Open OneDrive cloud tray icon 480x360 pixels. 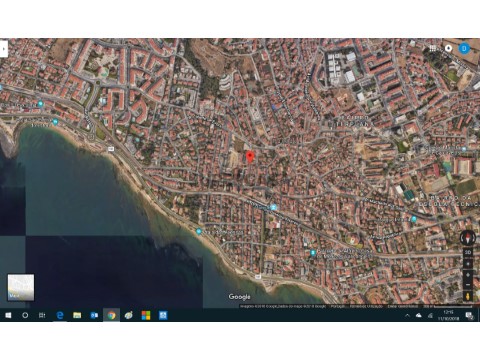coord(419,315)
